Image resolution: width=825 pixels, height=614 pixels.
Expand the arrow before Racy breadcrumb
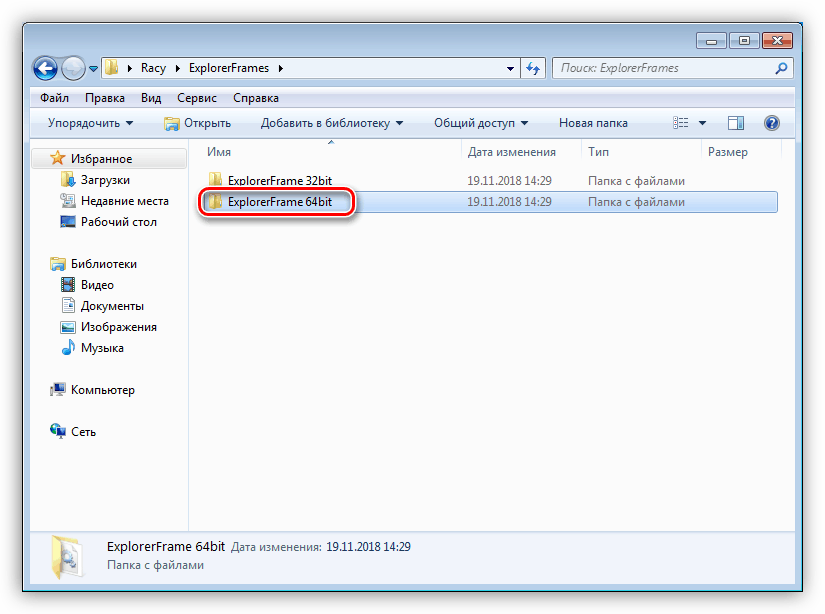coord(129,68)
